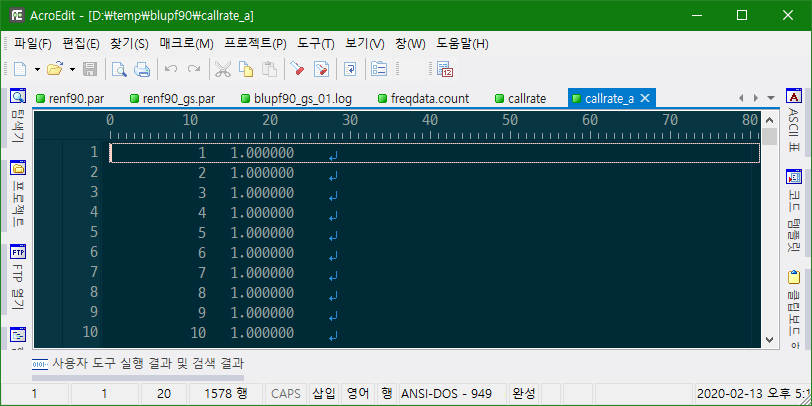Click the calendar date insert icon
Viewport: 812px width, 406px height.
tap(445, 69)
